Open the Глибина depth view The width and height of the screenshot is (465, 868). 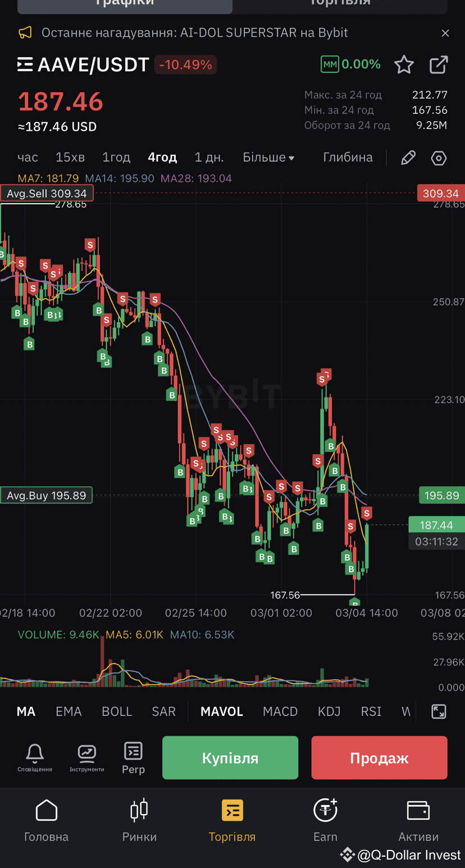coord(348,157)
